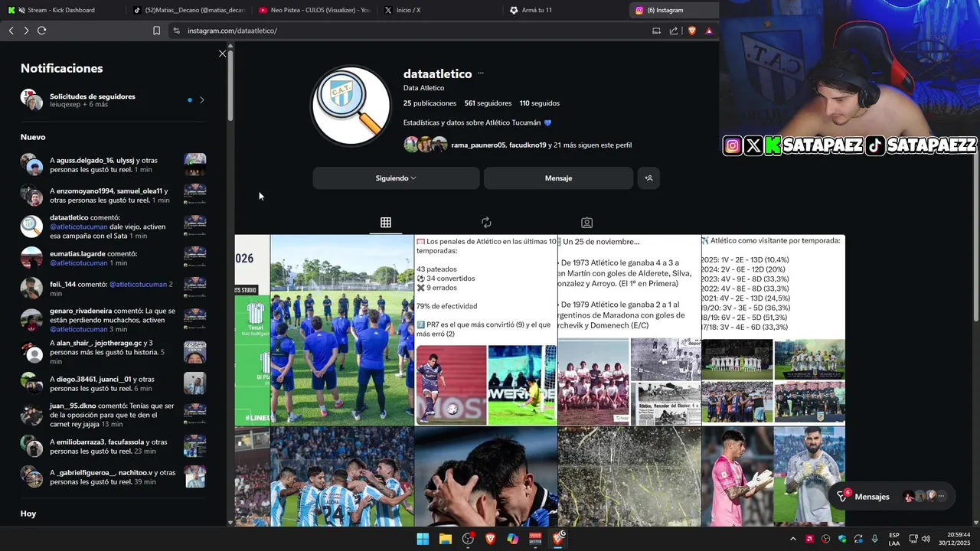Open the floating Mensajes button

(x=893, y=497)
